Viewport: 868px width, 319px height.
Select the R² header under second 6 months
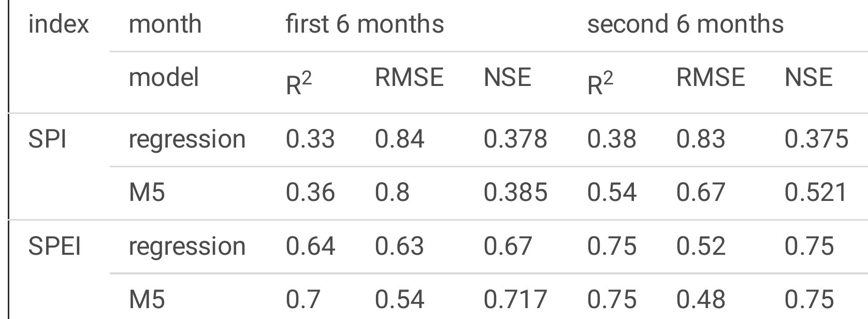click(600, 82)
